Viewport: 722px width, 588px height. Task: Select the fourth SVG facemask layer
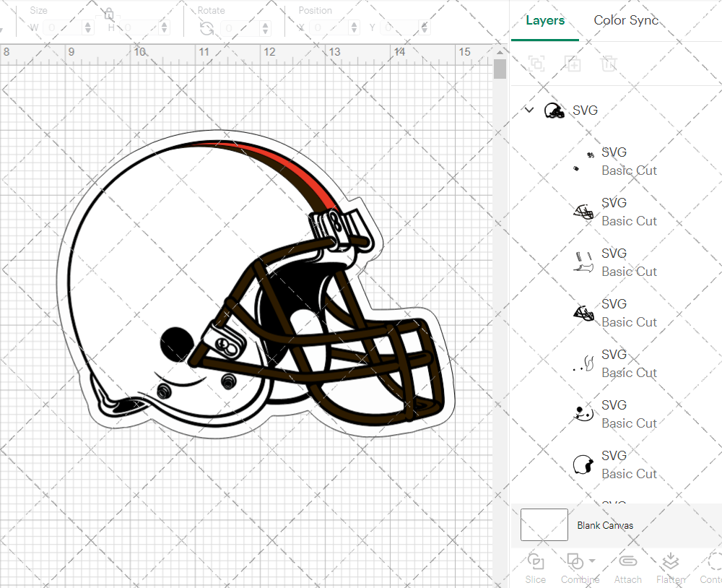coord(616,314)
